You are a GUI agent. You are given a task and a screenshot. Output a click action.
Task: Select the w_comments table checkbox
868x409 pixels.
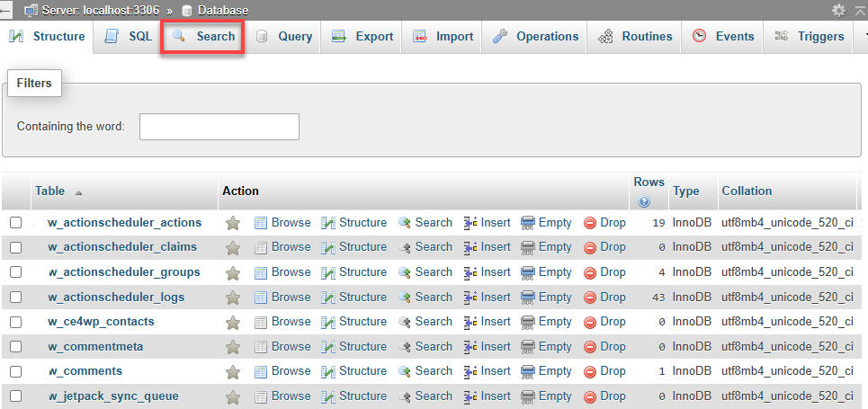[x=15, y=371]
